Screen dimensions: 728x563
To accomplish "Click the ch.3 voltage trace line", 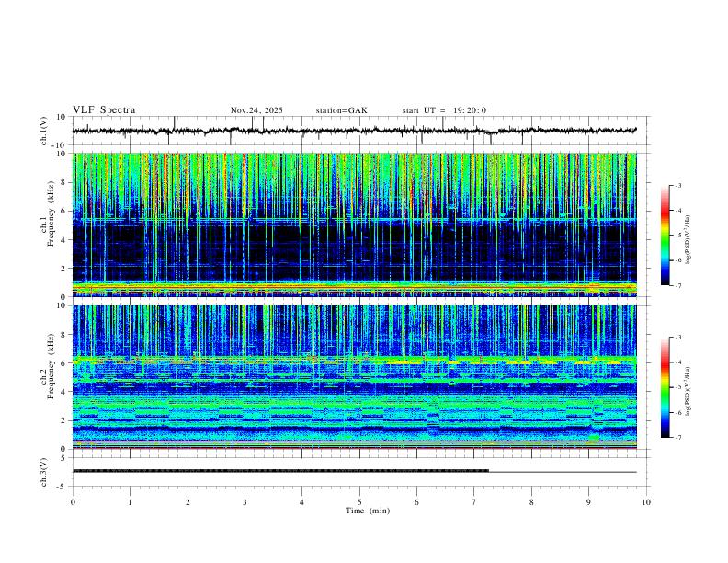I will click(354, 471).
